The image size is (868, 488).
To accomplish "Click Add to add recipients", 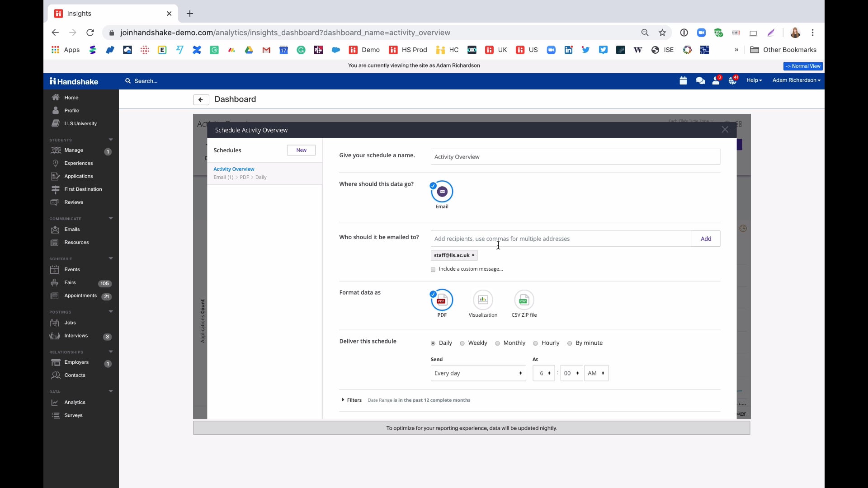I will point(706,239).
